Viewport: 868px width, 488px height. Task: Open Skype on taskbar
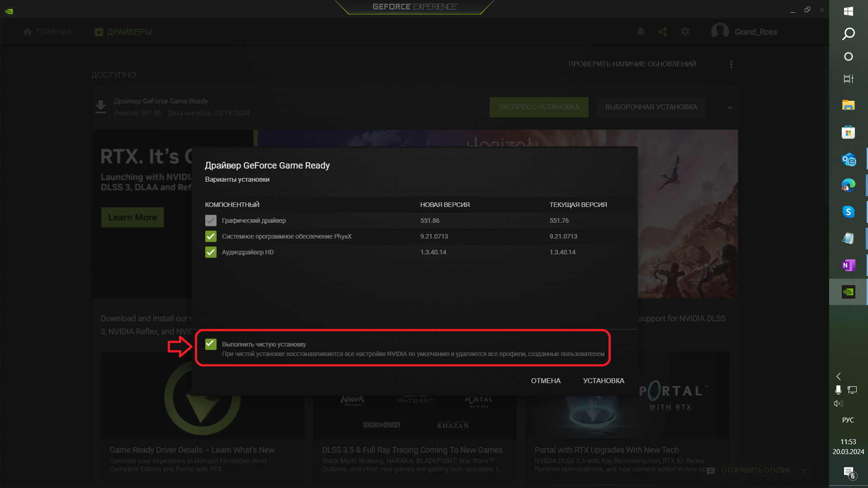tap(849, 212)
